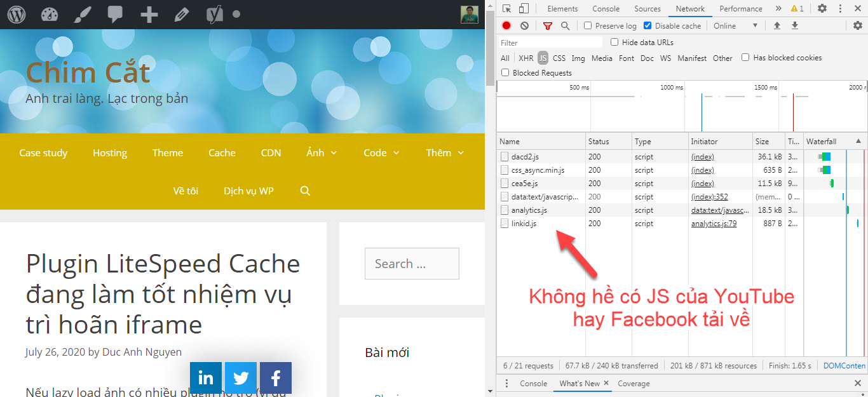Switch to the Performance tab in DevTools

740,8
